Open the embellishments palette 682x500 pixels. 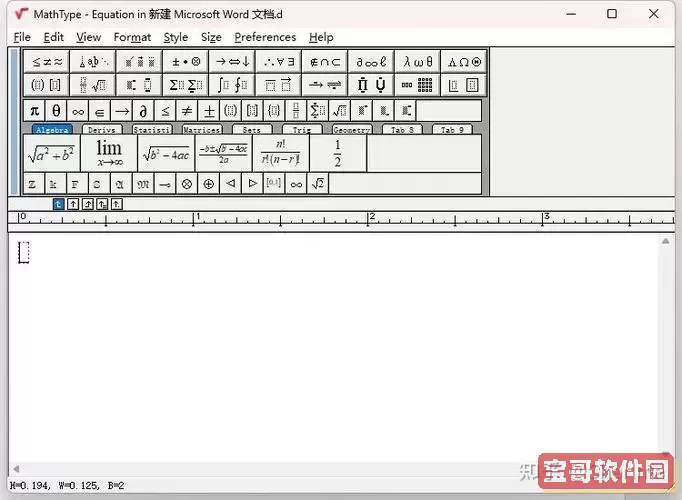pyautogui.click(x=139, y=62)
